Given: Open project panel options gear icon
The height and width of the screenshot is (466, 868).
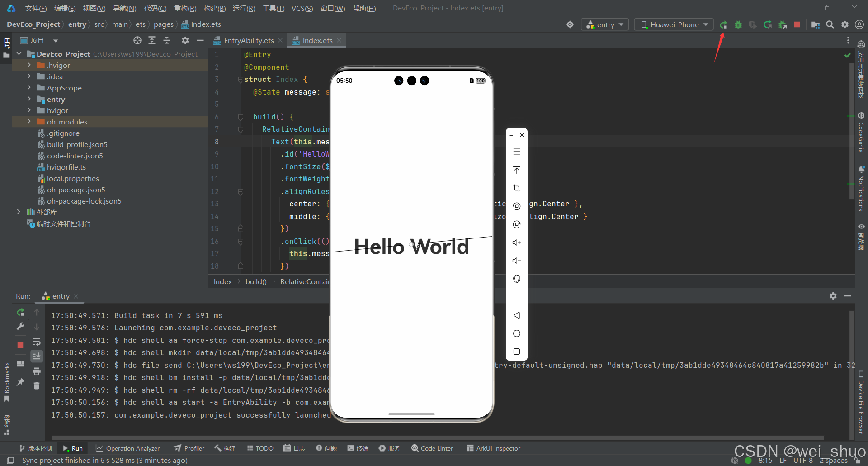Looking at the screenshot, I should pos(185,40).
